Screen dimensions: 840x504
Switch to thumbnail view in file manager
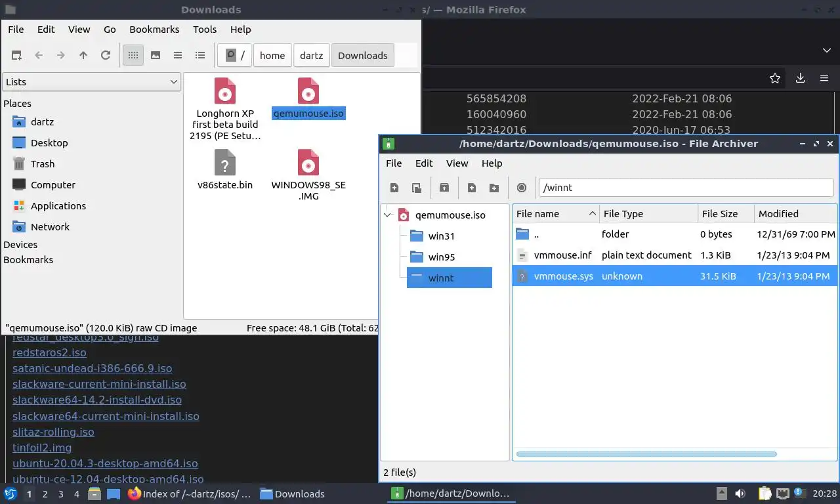(x=156, y=56)
